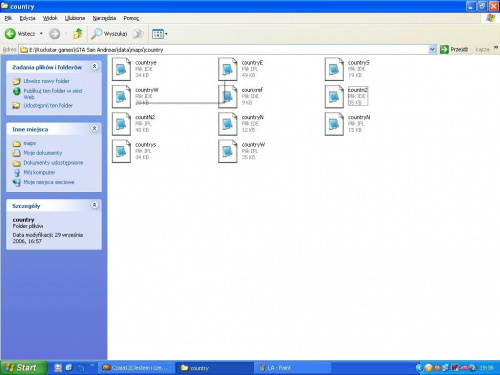The height and width of the screenshot is (375, 500).
Task: Select the countN2 IPL file icon
Action: click(121, 124)
